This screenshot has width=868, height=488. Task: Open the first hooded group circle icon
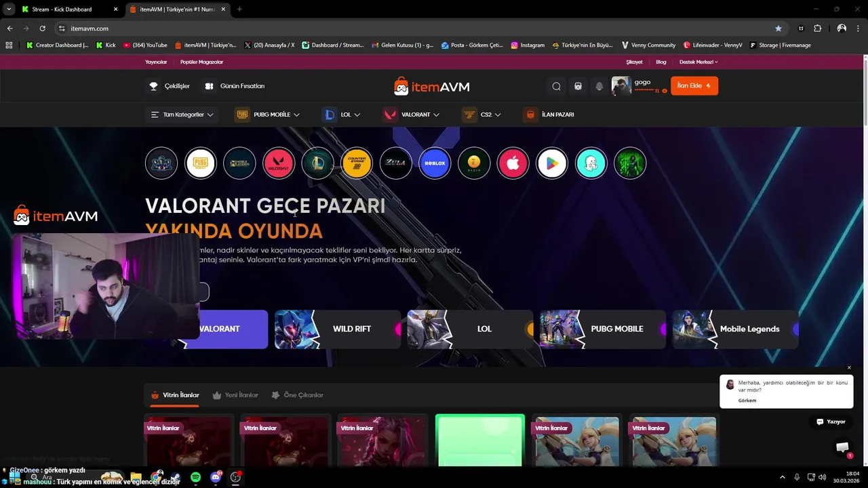[x=161, y=163]
